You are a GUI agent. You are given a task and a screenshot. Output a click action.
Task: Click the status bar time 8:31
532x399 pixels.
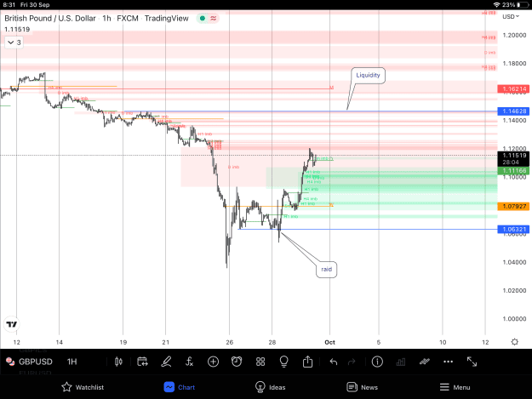(9, 5)
